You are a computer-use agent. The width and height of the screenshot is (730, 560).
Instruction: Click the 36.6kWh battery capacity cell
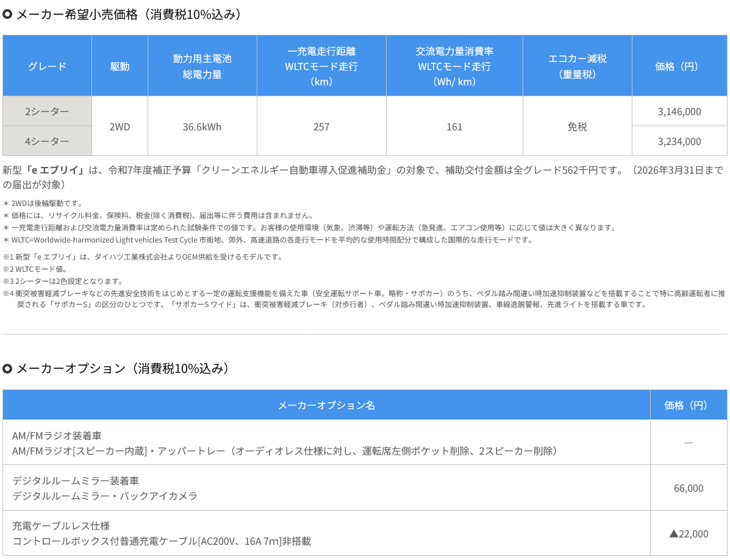[202, 127]
